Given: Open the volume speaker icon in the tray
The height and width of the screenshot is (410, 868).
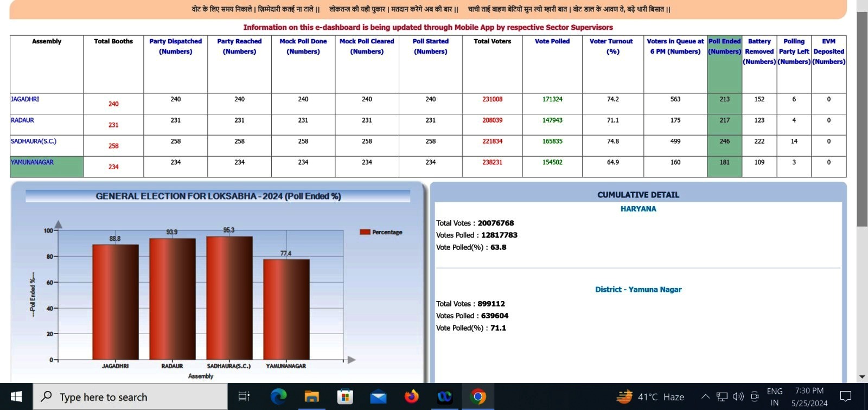Looking at the screenshot, I should pos(738,397).
